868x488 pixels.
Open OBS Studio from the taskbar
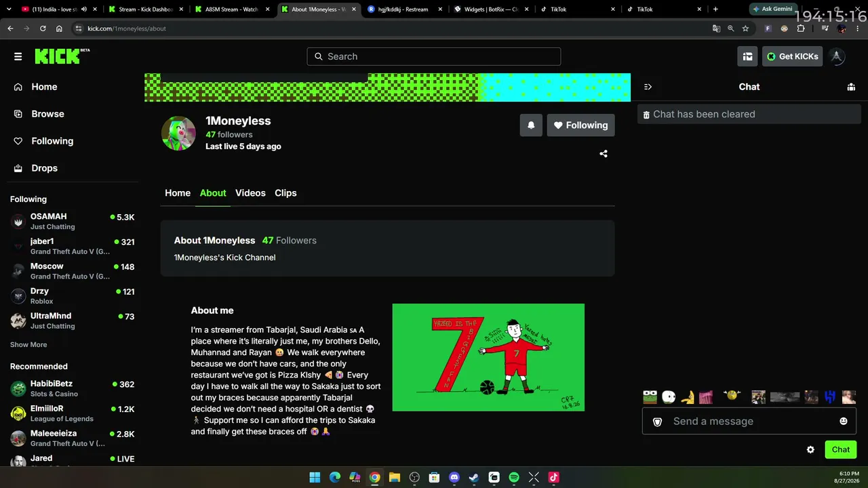[x=414, y=477]
